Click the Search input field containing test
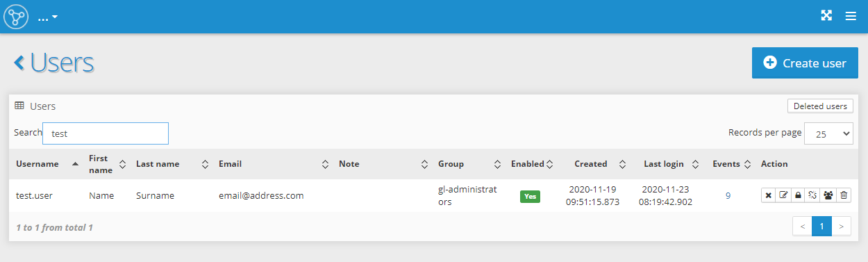Image resolution: width=868 pixels, height=262 pixels. (x=106, y=133)
